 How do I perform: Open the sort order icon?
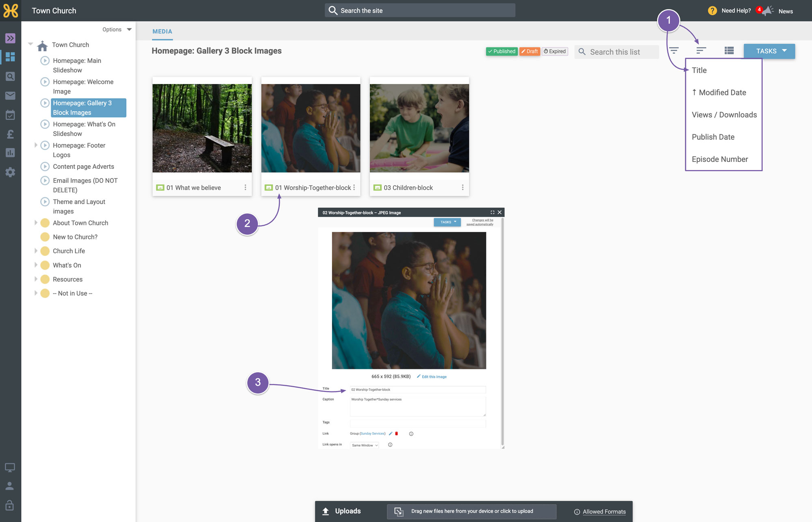(x=701, y=51)
